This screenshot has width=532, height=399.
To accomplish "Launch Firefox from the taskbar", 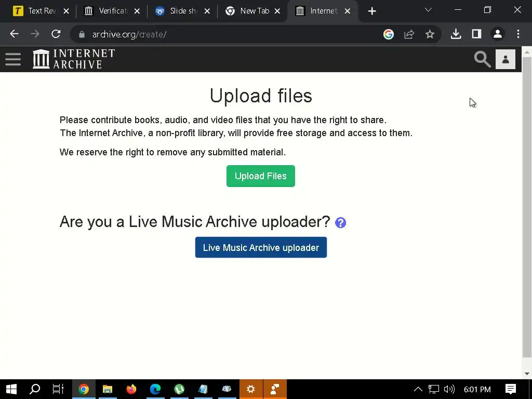I will click(x=131, y=389).
